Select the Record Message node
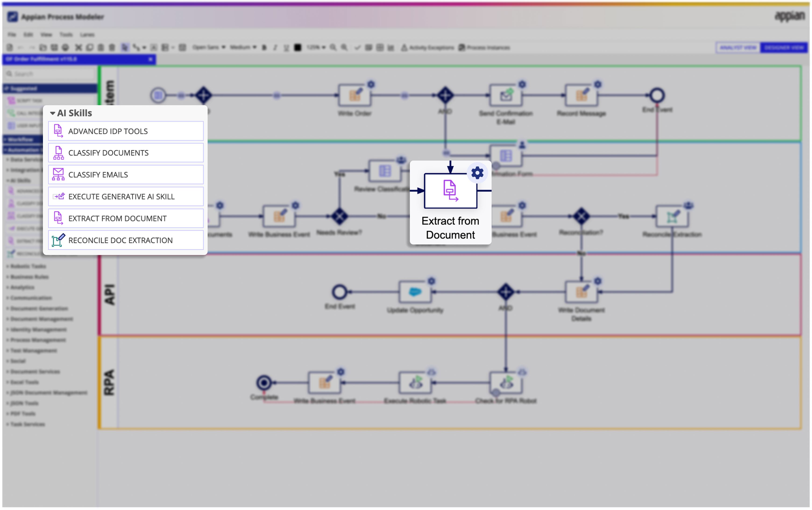Screen dimensions: 812x510 581,95
